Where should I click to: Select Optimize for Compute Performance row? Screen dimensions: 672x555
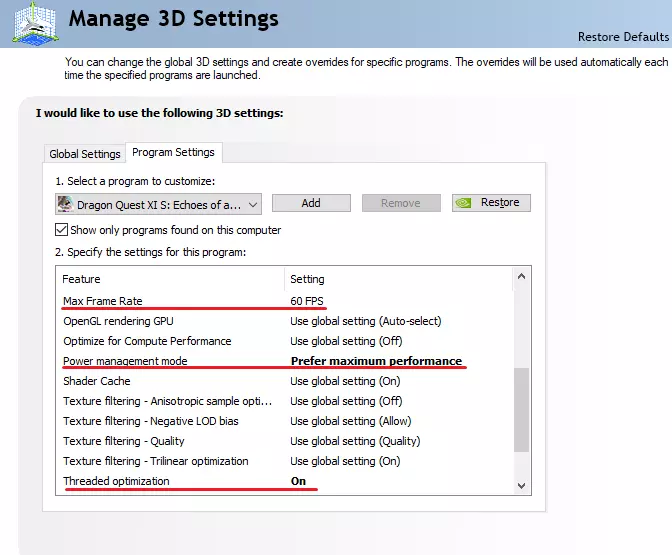pyautogui.click(x=147, y=341)
